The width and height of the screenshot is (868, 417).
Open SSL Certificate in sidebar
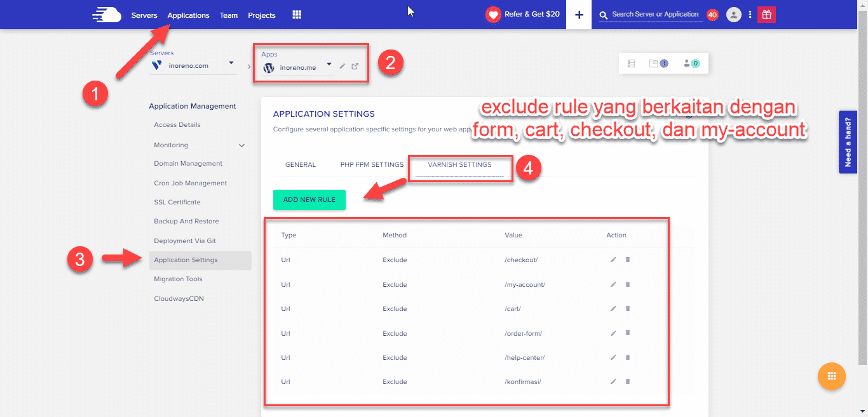click(177, 202)
